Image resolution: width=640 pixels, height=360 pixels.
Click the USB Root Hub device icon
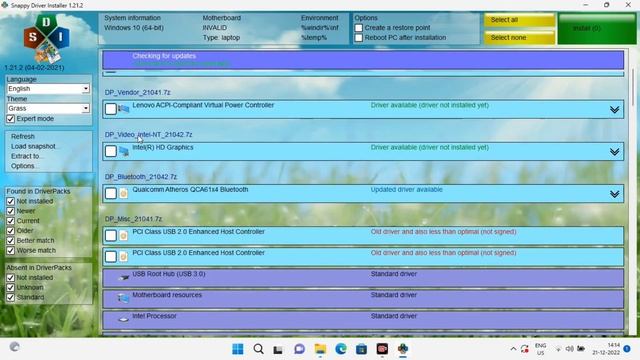click(x=124, y=278)
